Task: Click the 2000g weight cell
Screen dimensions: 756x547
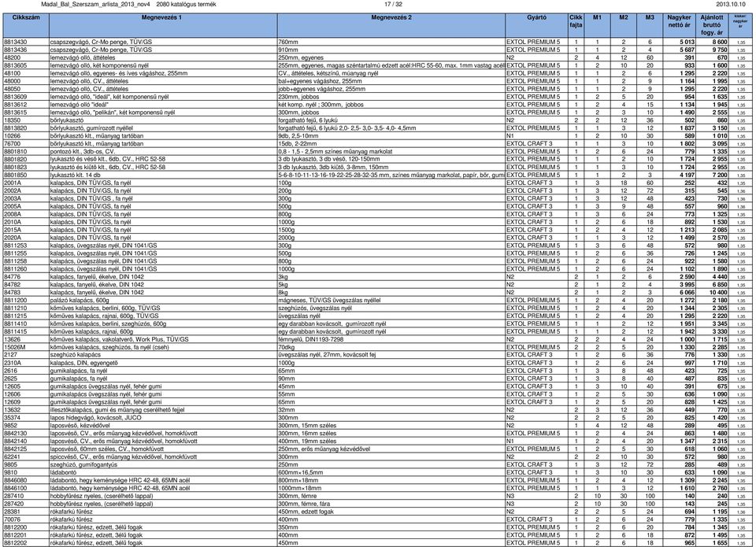Action: pyautogui.click(x=287, y=238)
